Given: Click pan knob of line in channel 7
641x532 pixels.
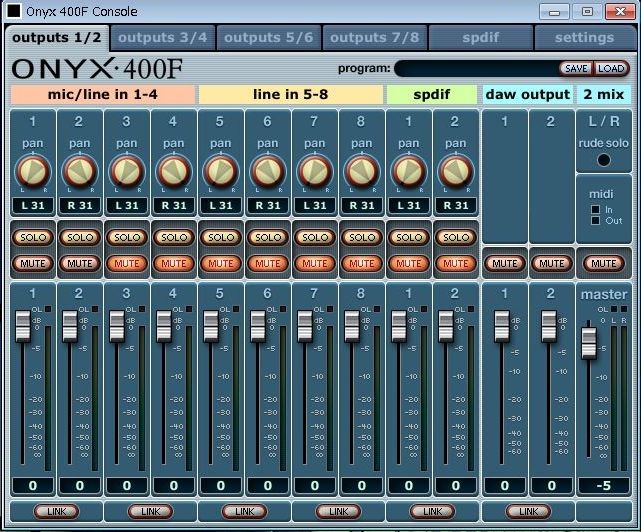Looking at the screenshot, I should click(x=315, y=171).
